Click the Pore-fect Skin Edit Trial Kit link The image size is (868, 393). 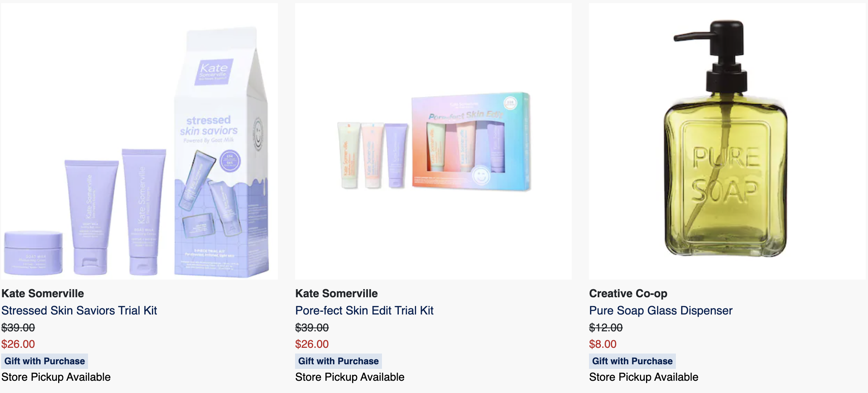coord(364,310)
